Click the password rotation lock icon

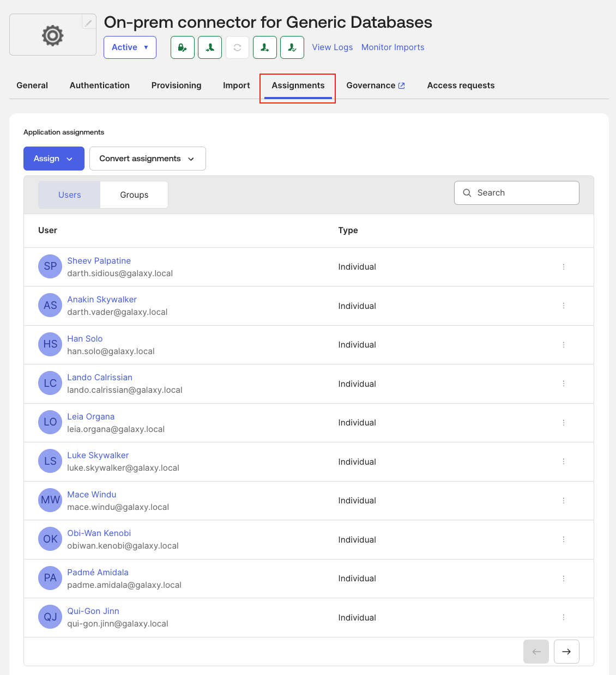click(182, 47)
